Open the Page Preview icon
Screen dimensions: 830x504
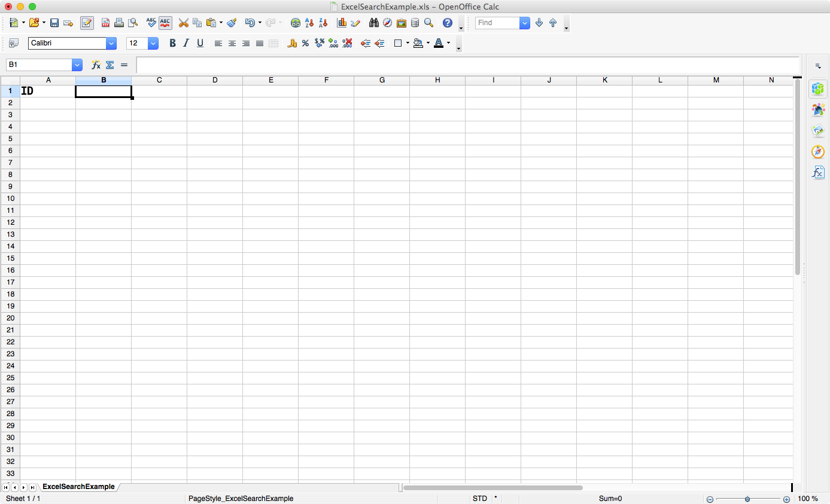coord(133,23)
